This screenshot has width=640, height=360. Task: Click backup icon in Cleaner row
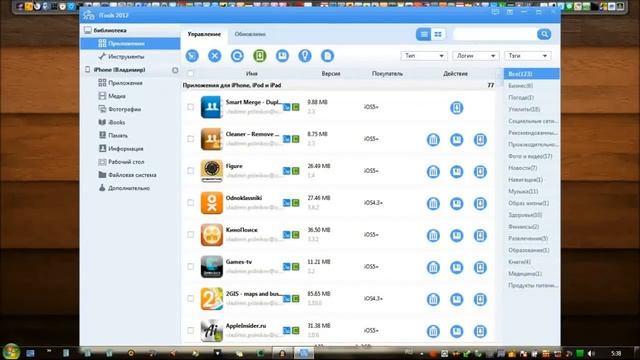pyautogui.click(x=456, y=140)
